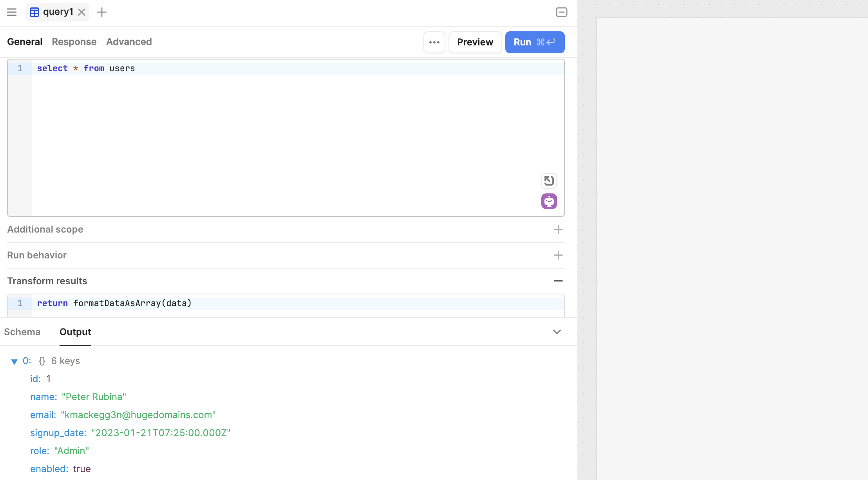This screenshot has height=480, width=868.
Task: Switch to the Advanced tab
Action: click(x=129, y=42)
